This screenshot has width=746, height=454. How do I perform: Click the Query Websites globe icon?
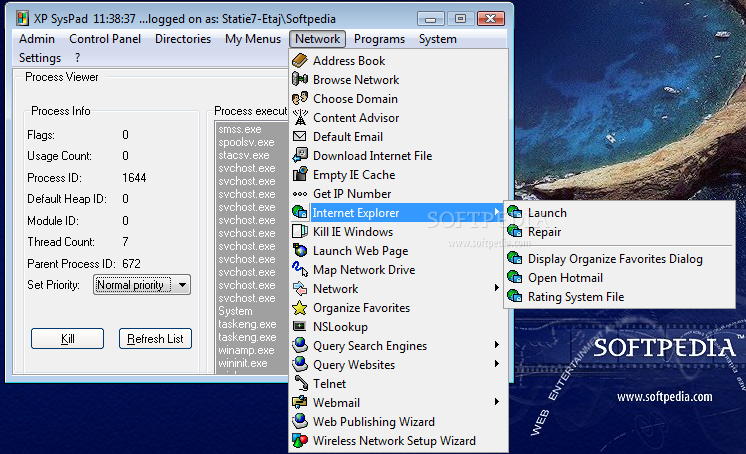[300, 364]
